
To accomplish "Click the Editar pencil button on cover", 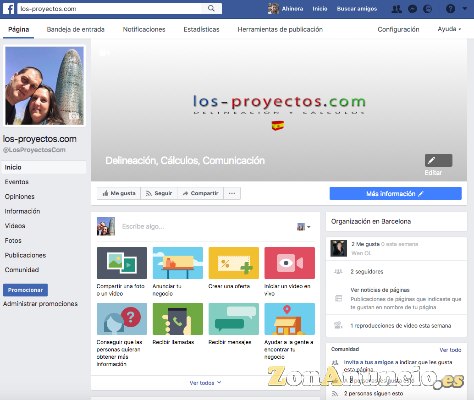I will tap(438, 160).
